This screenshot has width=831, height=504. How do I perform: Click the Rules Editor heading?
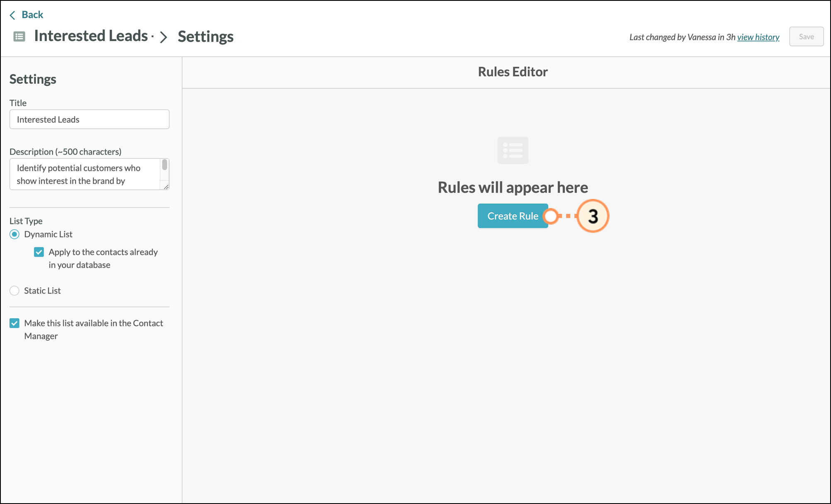pos(513,72)
